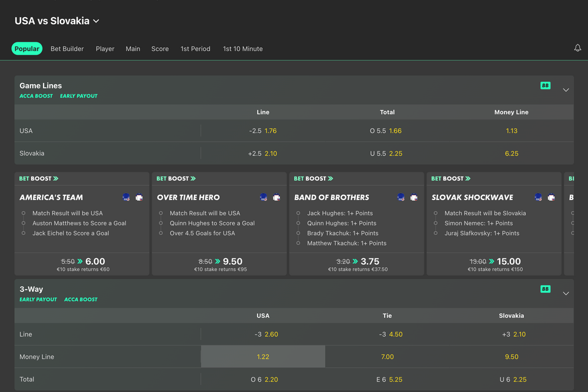Click Bet Boost header on Slovak Shockwave card
The image size is (588, 392).
[450, 179]
